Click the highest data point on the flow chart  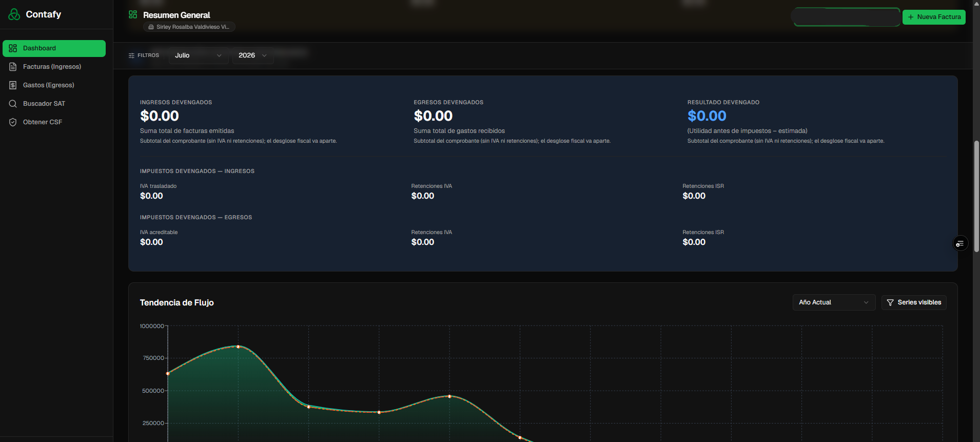(x=238, y=347)
